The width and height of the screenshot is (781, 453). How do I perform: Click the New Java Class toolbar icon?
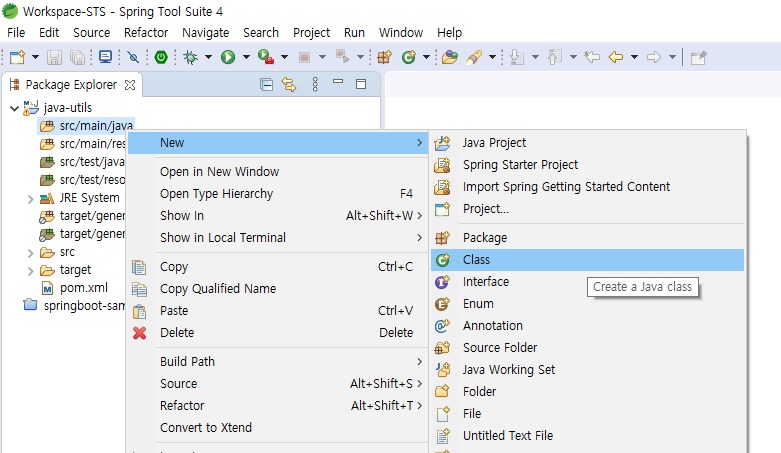(x=409, y=57)
